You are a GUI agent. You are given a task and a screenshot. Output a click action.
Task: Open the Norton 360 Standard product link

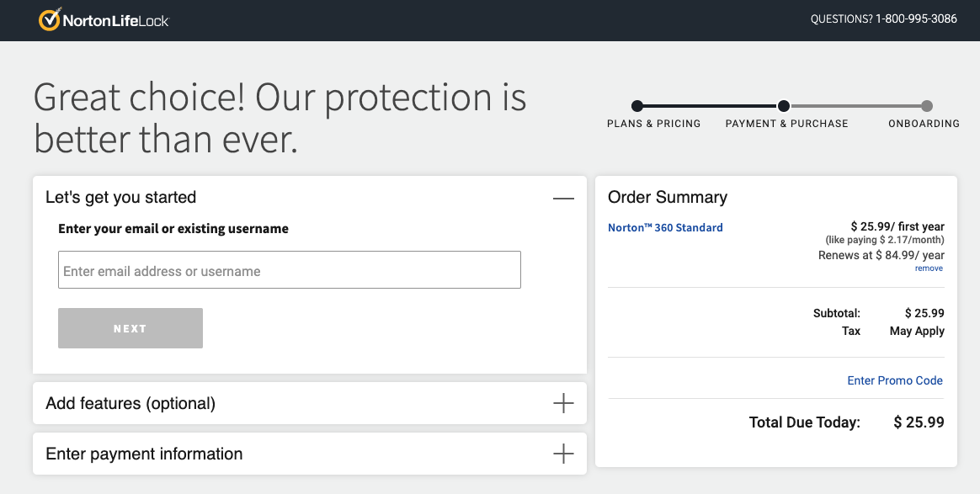665,227
